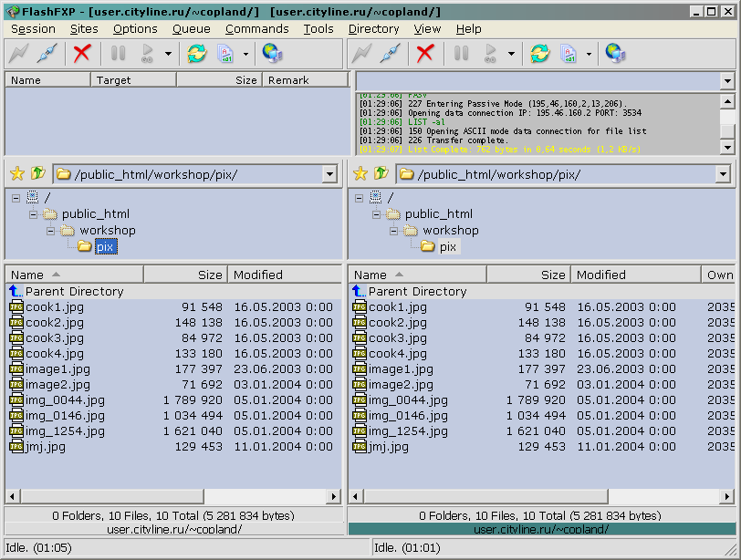
Task: Select img_0044.jpg in the left file list
Action: coord(65,400)
